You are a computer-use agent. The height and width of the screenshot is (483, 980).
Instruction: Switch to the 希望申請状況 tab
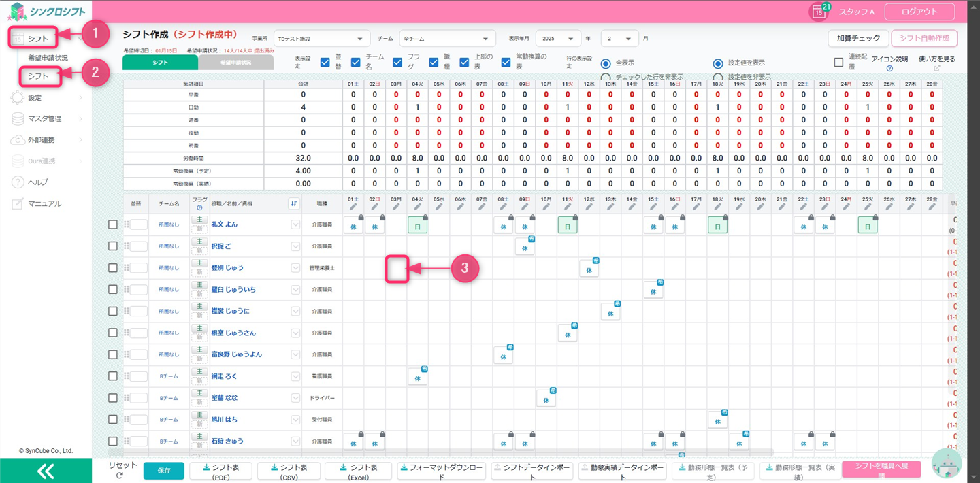pyautogui.click(x=235, y=63)
